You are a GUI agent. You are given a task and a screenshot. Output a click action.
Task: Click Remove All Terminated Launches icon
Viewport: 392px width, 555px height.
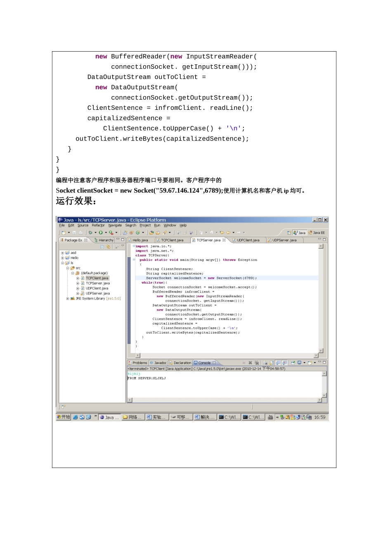pyautogui.click(x=257, y=363)
